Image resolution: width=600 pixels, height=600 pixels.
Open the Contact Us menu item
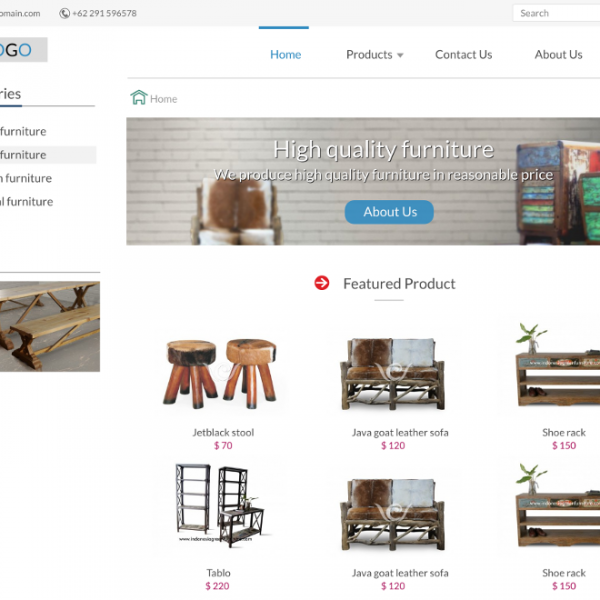tap(463, 55)
